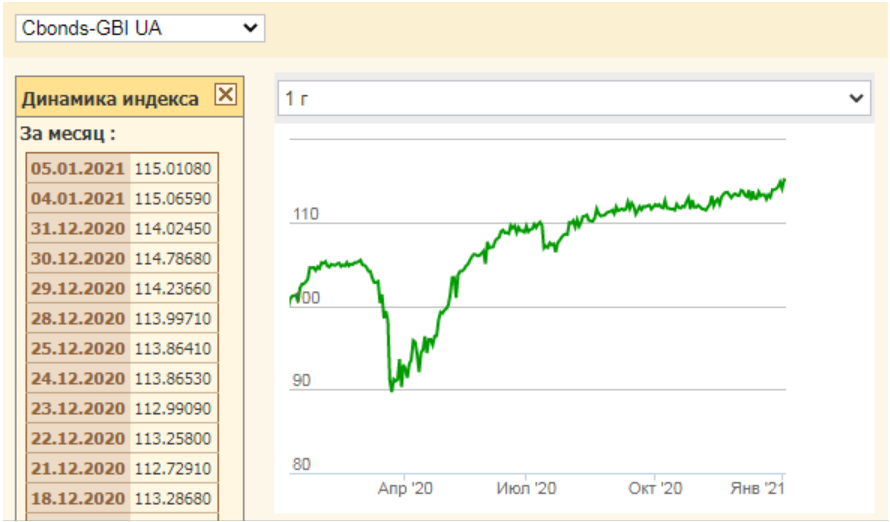This screenshot has width=890, height=522.
Task: Select value 112.99090
Action: point(173,409)
